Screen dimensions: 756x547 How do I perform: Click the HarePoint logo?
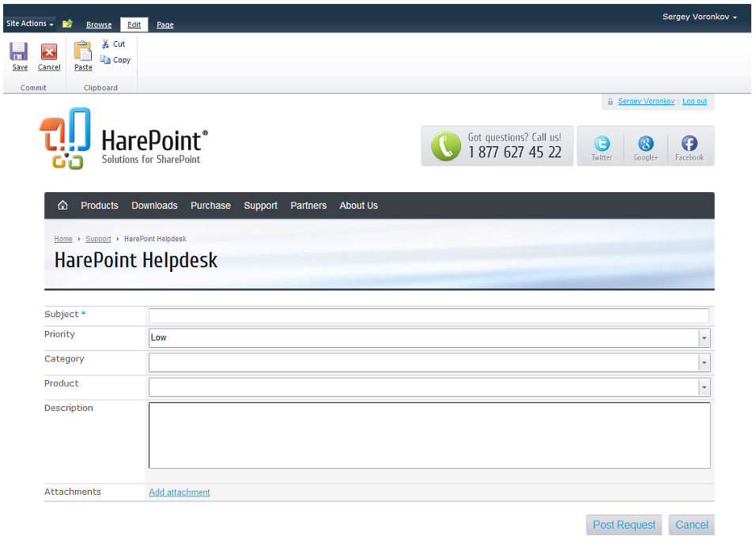coord(123,138)
